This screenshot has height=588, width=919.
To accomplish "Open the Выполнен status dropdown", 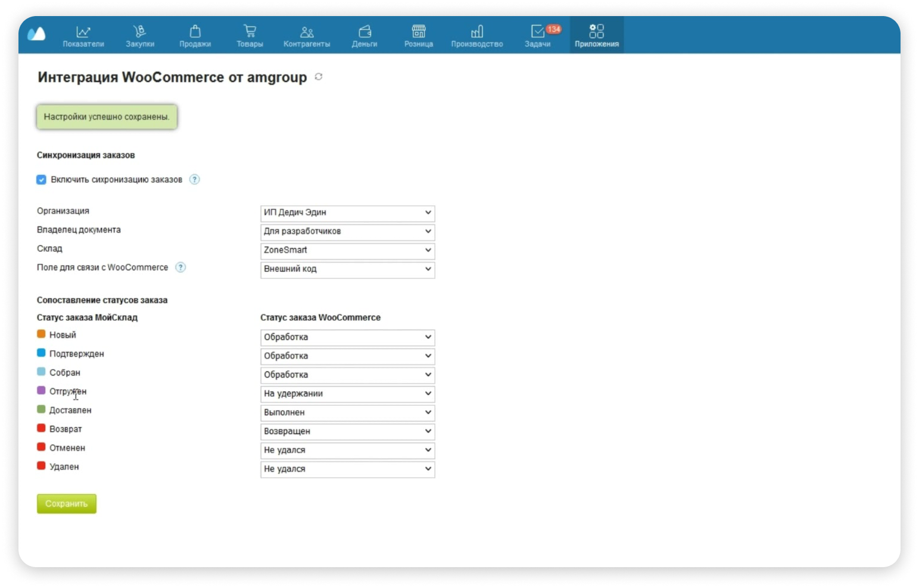I will (348, 413).
